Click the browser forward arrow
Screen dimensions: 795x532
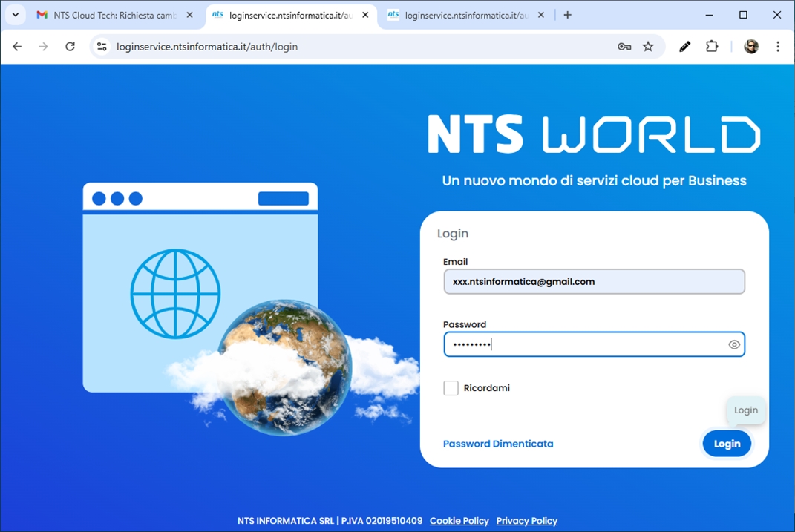pyautogui.click(x=44, y=47)
